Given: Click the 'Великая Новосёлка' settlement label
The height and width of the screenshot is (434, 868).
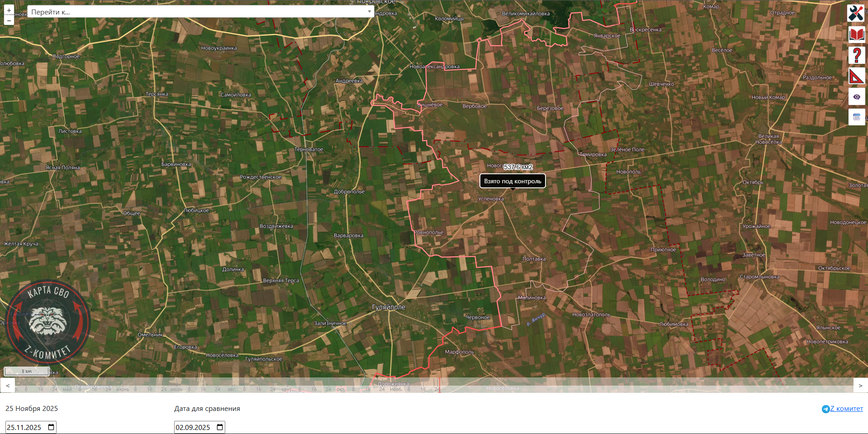Looking at the screenshot, I should click(x=768, y=139).
